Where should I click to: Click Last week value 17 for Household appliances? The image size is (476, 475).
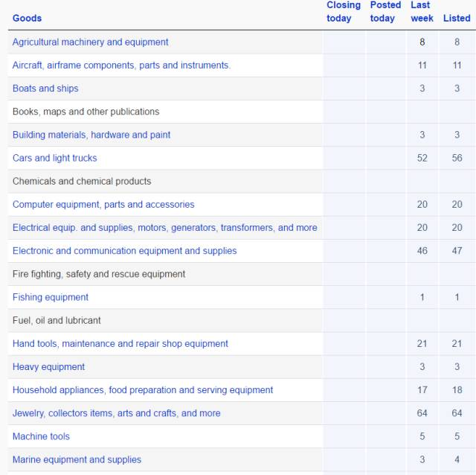[422, 390]
